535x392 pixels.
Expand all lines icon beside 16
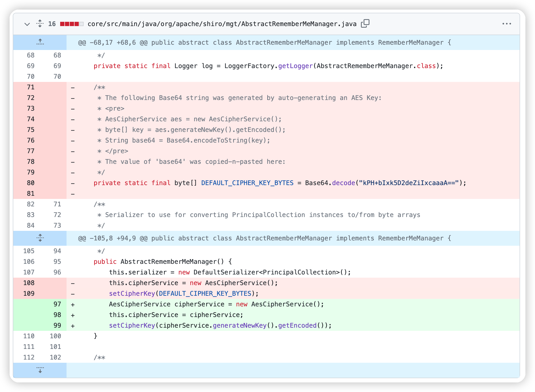pos(40,24)
